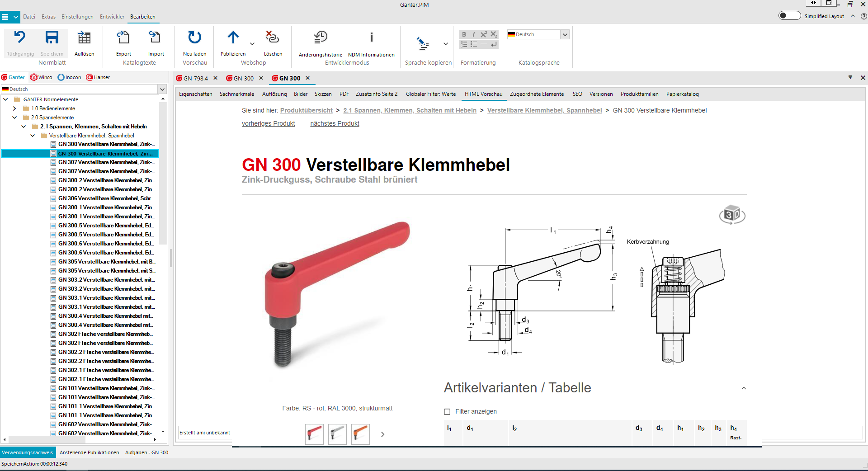Screen dimensions: 868x471
Task: Open Verstellbare Klemmhebel, Spannhebel breadcrumb link
Action: (x=544, y=110)
